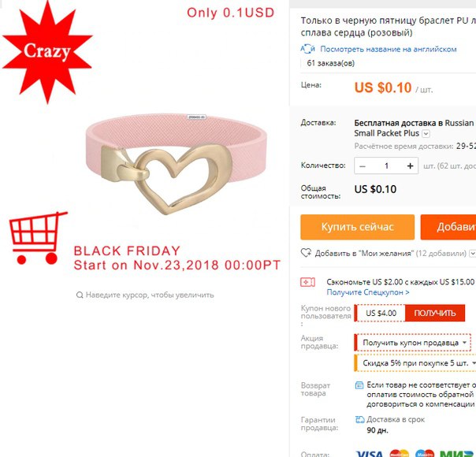Click the red shopping cart graphic
The height and width of the screenshot is (457, 476).
coord(38,238)
